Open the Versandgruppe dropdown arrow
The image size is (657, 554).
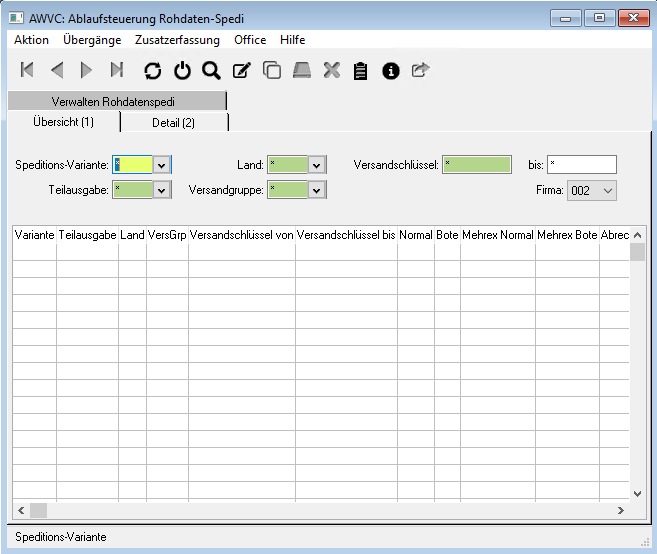click(x=317, y=190)
